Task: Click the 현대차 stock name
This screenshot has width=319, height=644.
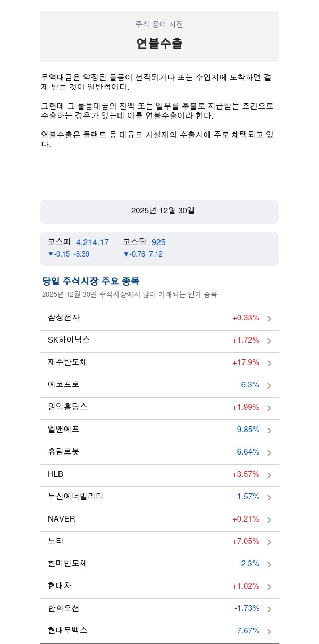Action: [x=60, y=585]
